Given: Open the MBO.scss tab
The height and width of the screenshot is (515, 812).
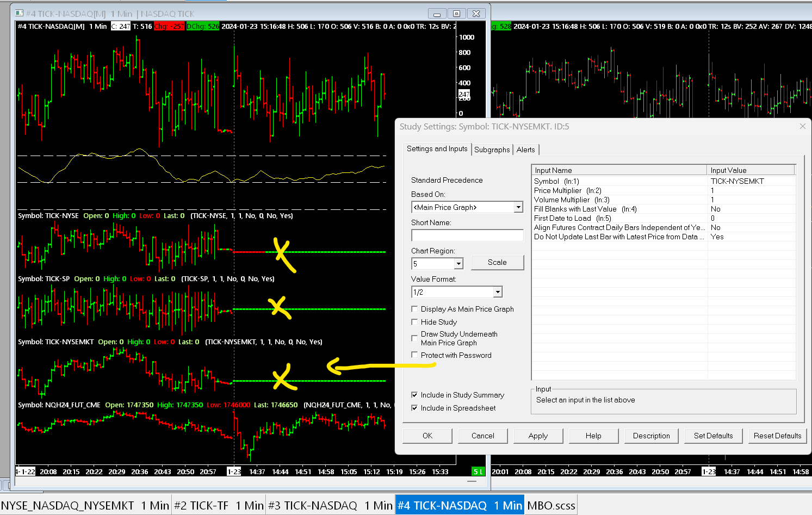Looking at the screenshot, I should [x=551, y=506].
